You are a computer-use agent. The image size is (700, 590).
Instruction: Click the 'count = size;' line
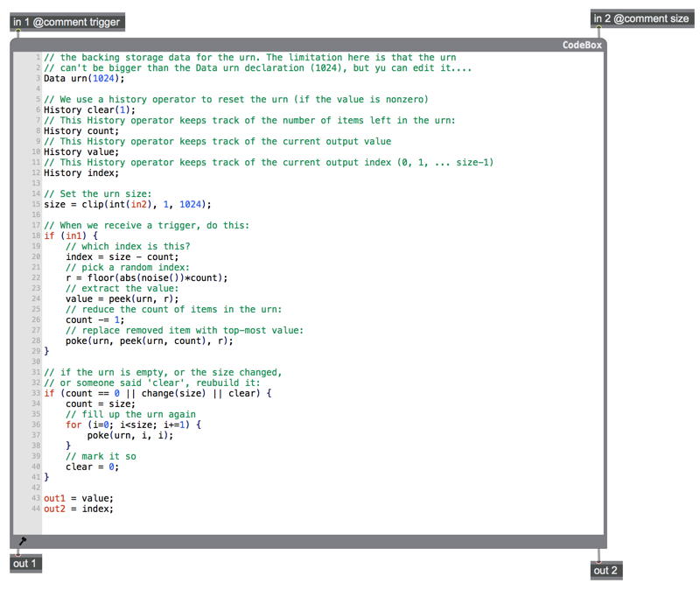pyautogui.click(x=101, y=404)
